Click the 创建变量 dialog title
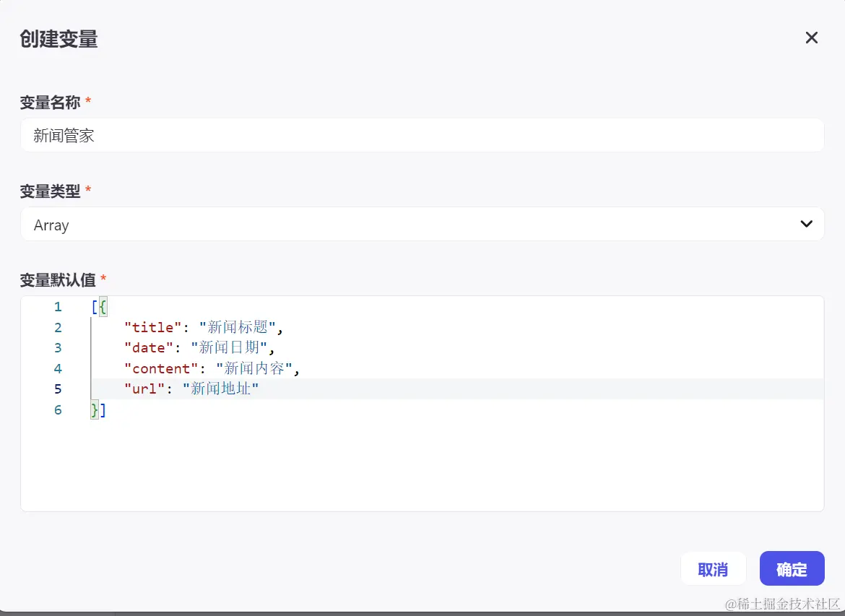845x616 pixels. coord(58,39)
